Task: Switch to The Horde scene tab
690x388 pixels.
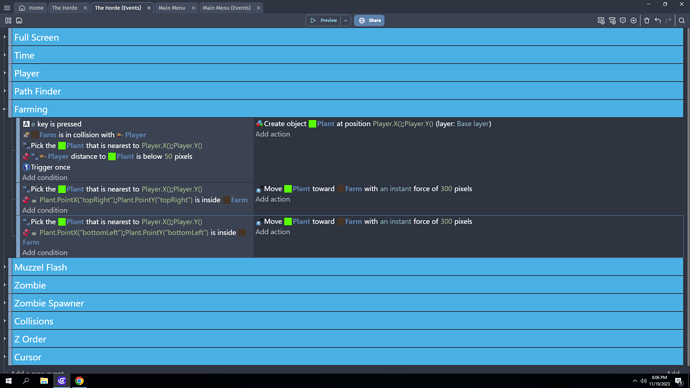Action: pos(65,8)
